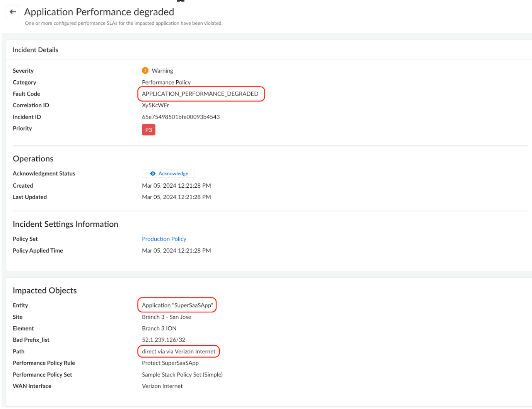Click the path direct via Verizon Internet
532x409 pixels.
coord(178,351)
